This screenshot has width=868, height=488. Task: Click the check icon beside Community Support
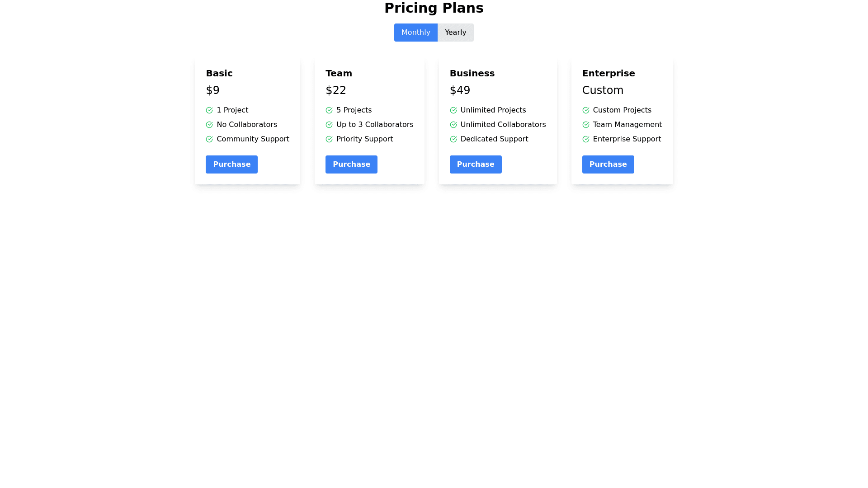coord(209,139)
